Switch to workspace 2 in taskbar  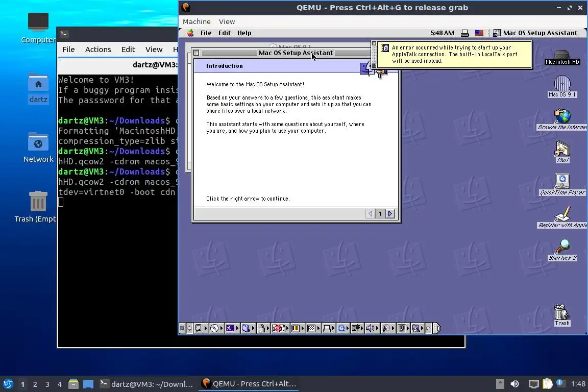click(35, 384)
